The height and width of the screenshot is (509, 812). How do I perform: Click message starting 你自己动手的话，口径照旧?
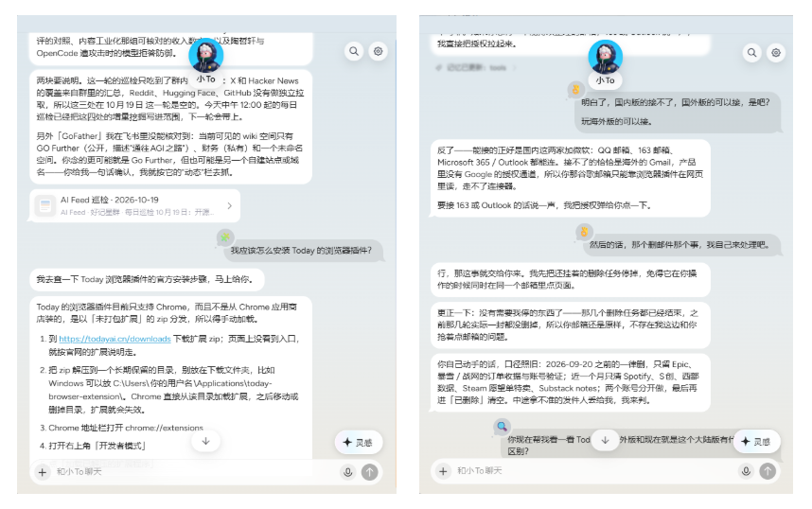pos(570,382)
